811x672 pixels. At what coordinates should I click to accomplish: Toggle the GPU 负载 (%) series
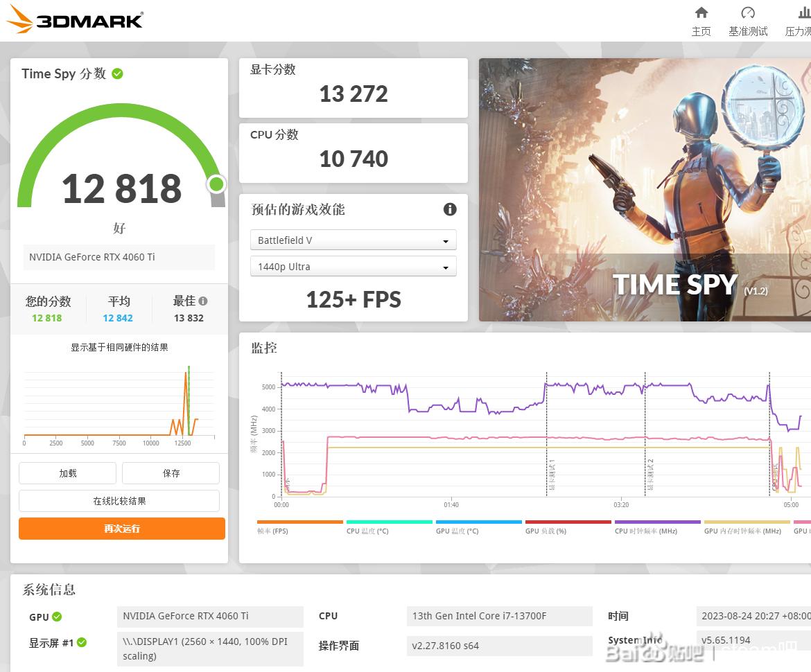coord(568,527)
